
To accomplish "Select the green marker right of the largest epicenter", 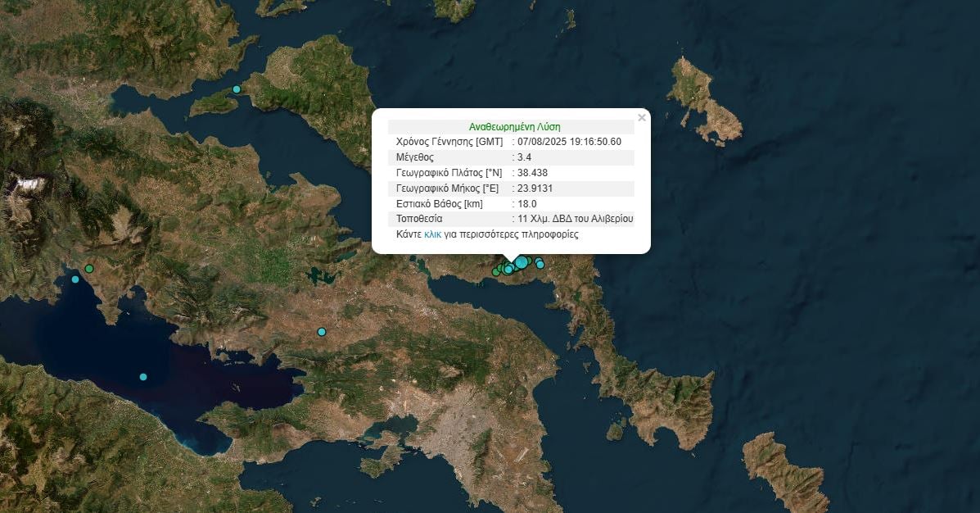I will point(529,261).
